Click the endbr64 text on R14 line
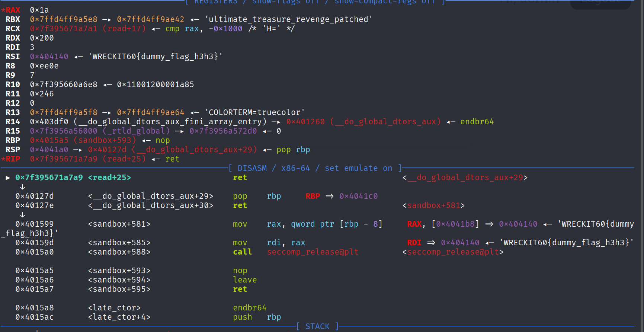This screenshot has width=644, height=332. [x=477, y=122]
